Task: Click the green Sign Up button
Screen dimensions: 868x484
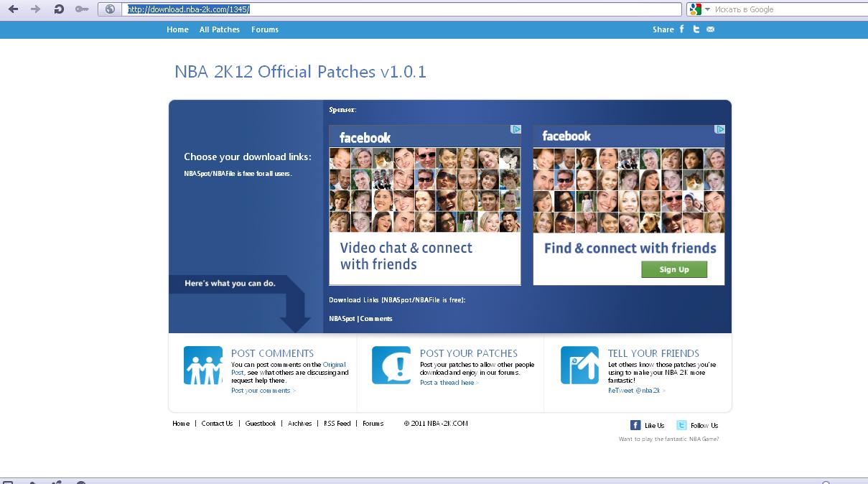Action: click(674, 269)
